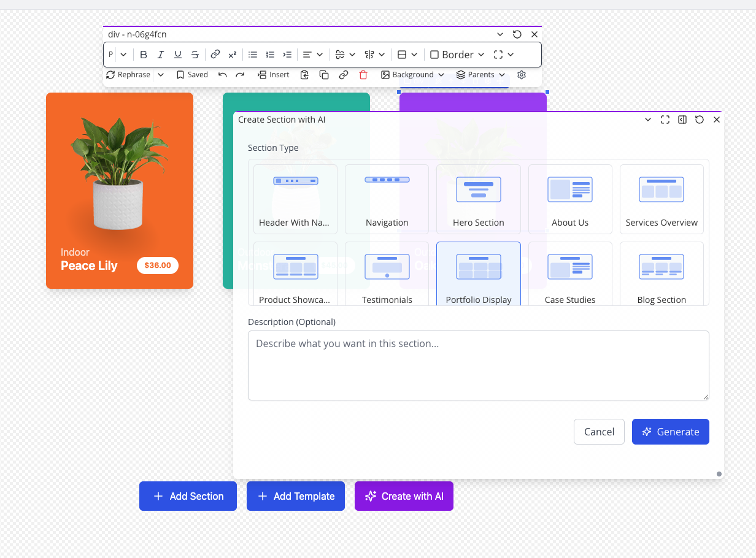This screenshot has width=756, height=558.
Task: Choose the Testimonials section type
Action: point(387,273)
